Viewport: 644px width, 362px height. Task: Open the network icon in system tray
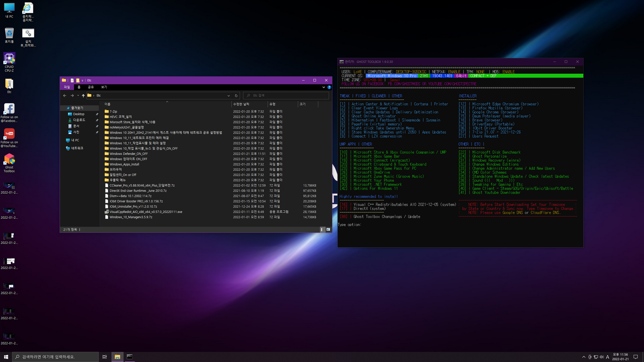coord(596,357)
